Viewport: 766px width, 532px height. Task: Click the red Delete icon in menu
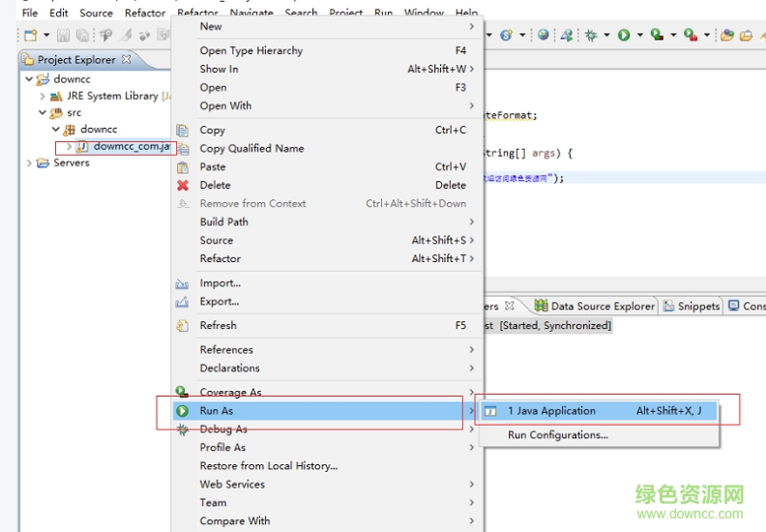pyautogui.click(x=183, y=185)
